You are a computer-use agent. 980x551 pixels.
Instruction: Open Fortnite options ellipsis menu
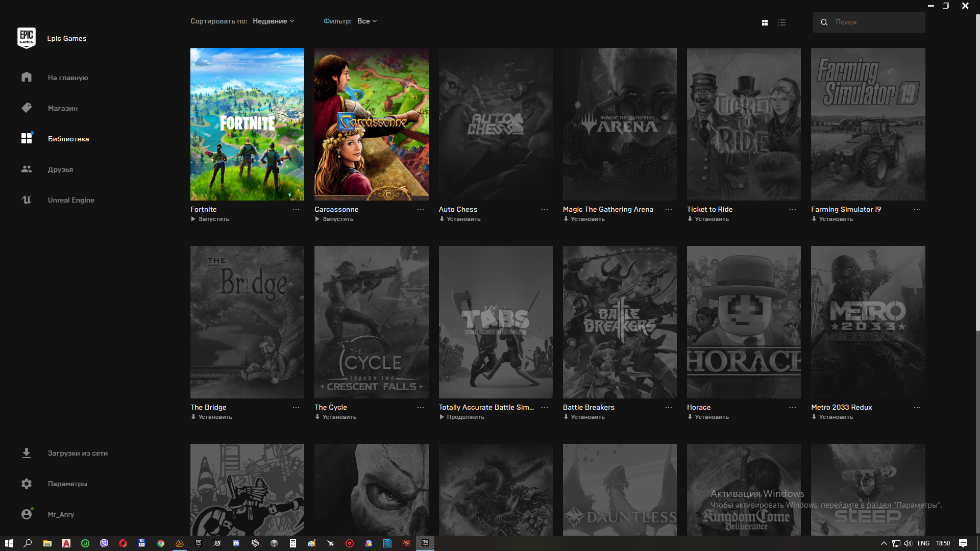(x=296, y=210)
